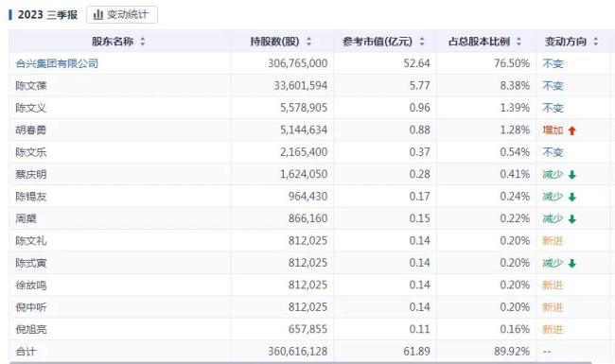Click 占总股本比例 column header

485,42
